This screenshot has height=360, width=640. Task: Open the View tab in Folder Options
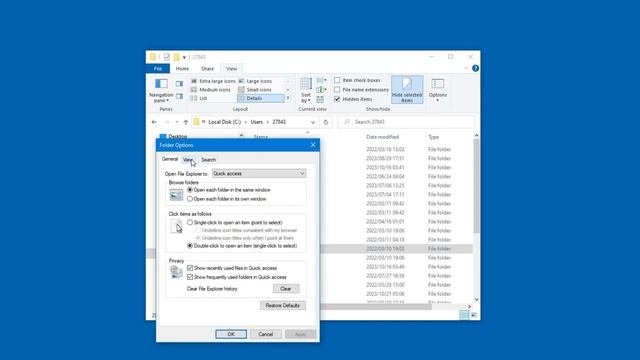point(188,160)
